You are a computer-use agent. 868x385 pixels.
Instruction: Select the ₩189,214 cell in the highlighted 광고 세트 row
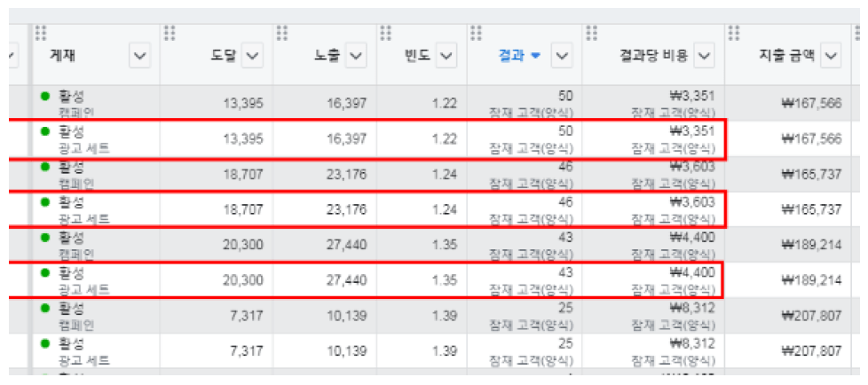[x=811, y=280]
